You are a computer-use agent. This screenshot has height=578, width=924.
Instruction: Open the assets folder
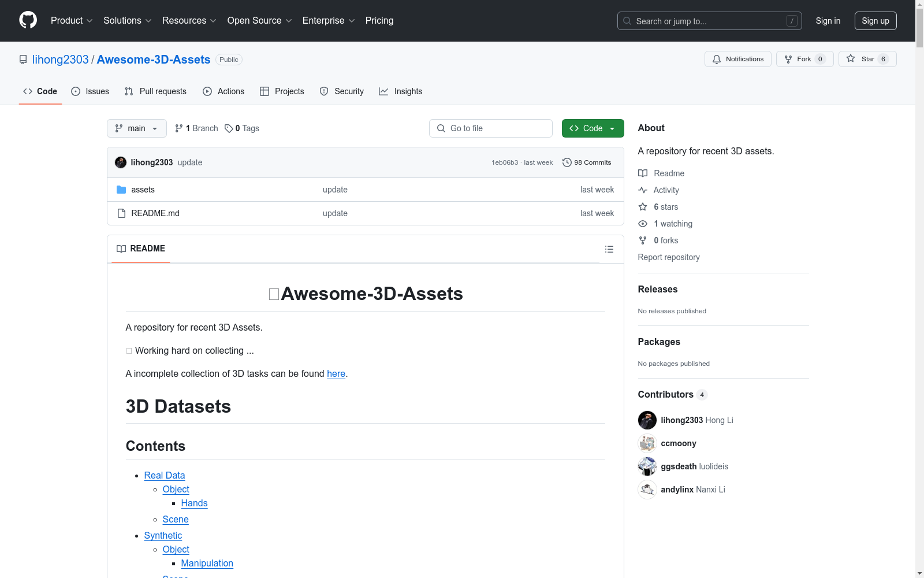[143, 190]
